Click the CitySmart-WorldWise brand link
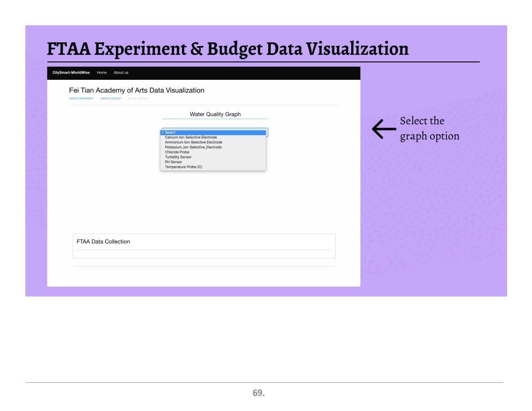Screen dimensions: 532x411 point(71,73)
